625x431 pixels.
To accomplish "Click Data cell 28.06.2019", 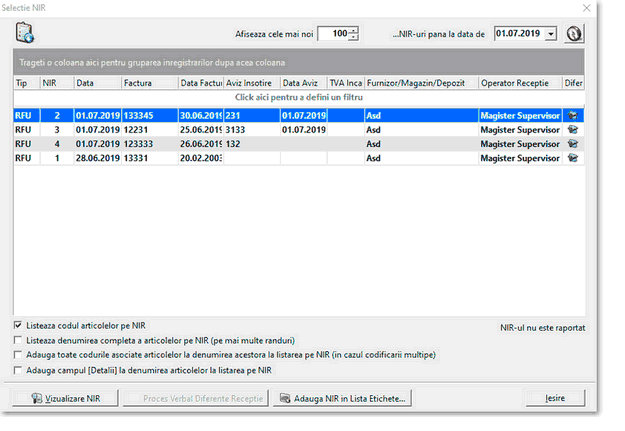I will [x=98, y=158].
